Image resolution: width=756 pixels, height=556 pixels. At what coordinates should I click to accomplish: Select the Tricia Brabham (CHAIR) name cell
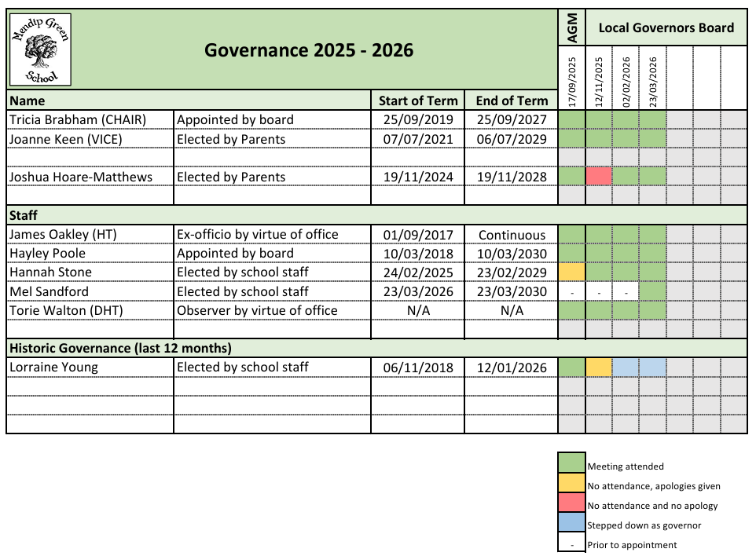pyautogui.click(x=89, y=119)
